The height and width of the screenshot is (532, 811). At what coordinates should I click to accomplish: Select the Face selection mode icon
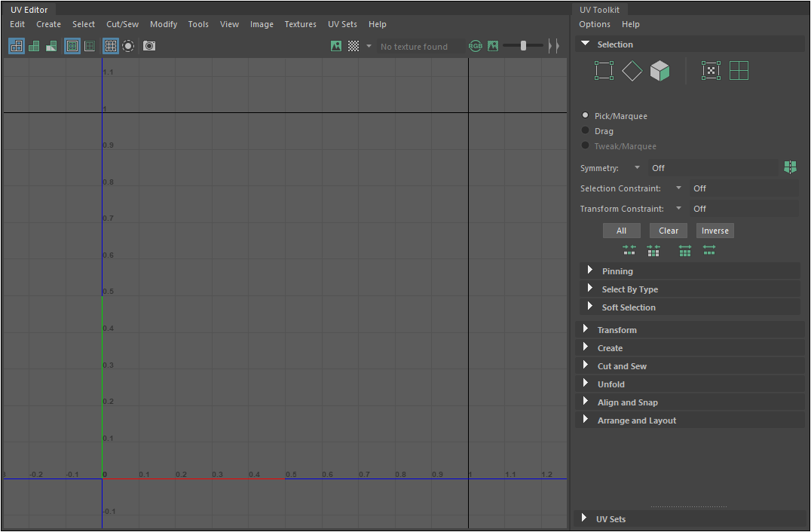tap(660, 71)
